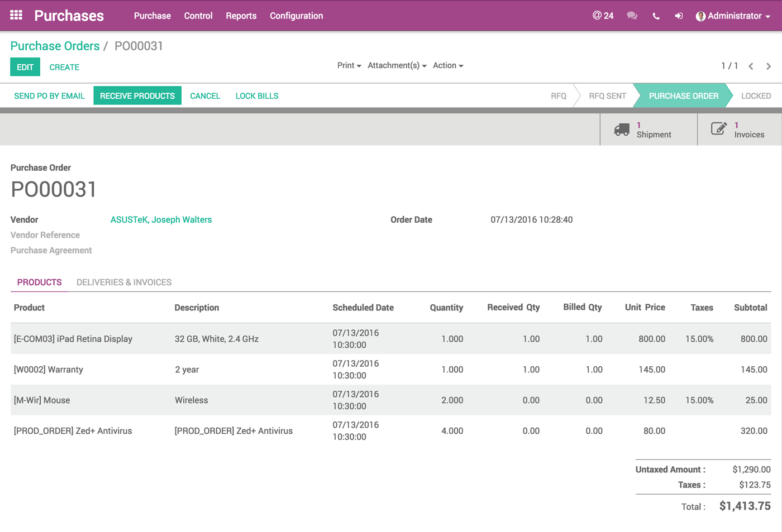
Task: Open the messaging conversations icon
Action: click(632, 15)
